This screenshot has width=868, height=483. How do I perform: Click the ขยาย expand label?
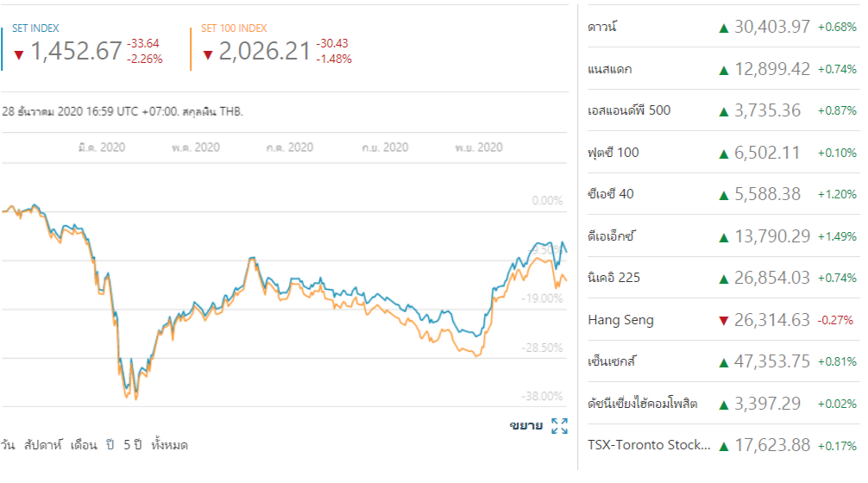click(x=526, y=425)
